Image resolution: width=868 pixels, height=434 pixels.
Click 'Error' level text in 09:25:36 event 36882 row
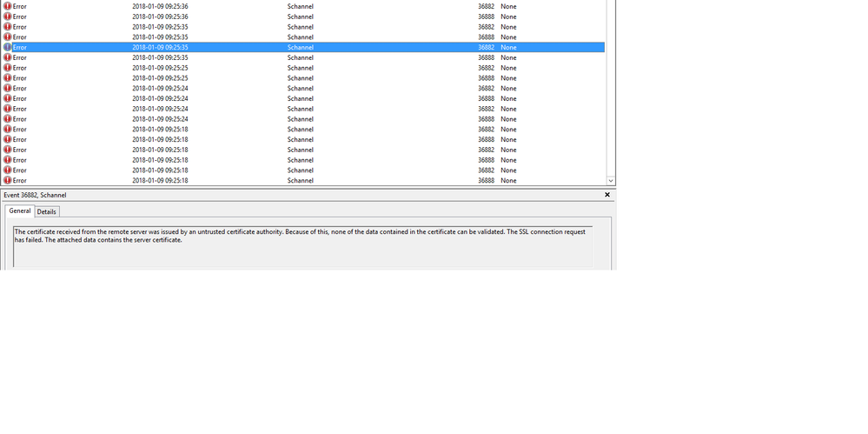(x=19, y=6)
